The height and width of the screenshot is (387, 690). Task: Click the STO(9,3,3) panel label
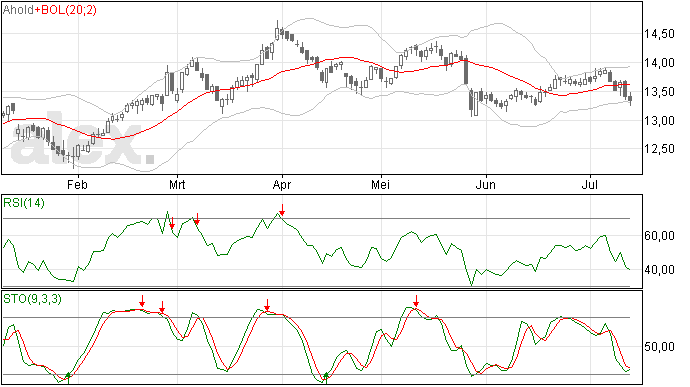click(x=33, y=299)
